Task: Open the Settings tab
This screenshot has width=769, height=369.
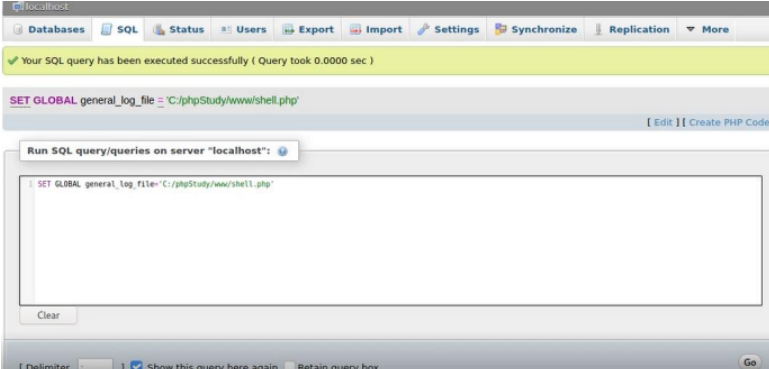Action: (x=448, y=29)
